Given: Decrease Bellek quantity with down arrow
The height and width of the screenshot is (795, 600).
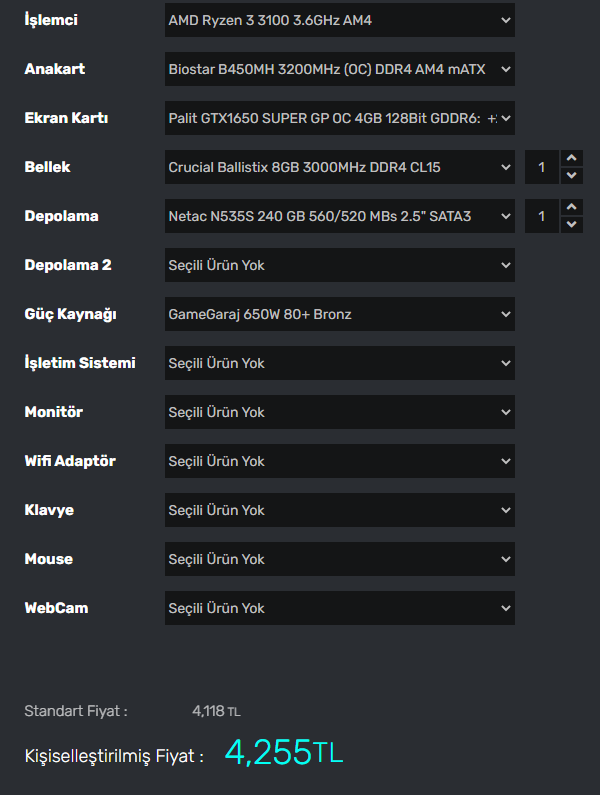Looking at the screenshot, I should tap(571, 176).
